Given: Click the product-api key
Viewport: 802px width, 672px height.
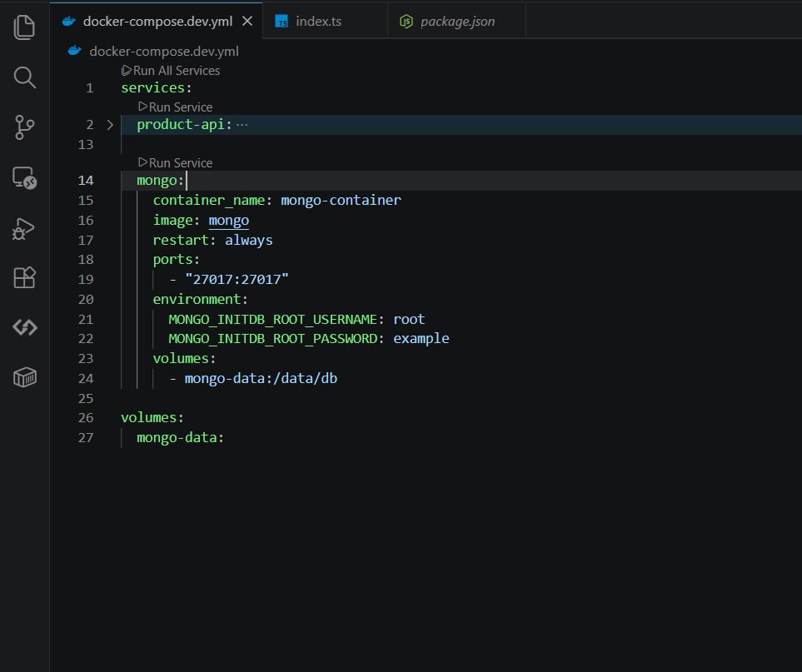Looking at the screenshot, I should [x=181, y=124].
